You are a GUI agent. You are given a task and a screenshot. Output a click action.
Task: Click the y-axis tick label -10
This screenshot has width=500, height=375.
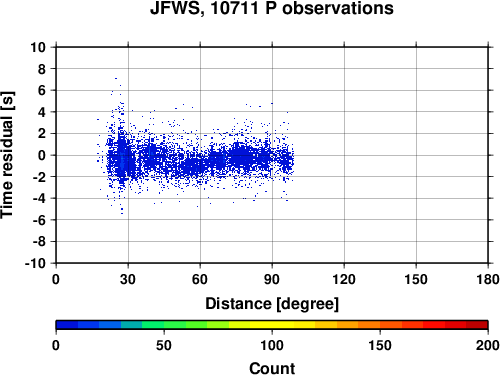tap(36, 263)
